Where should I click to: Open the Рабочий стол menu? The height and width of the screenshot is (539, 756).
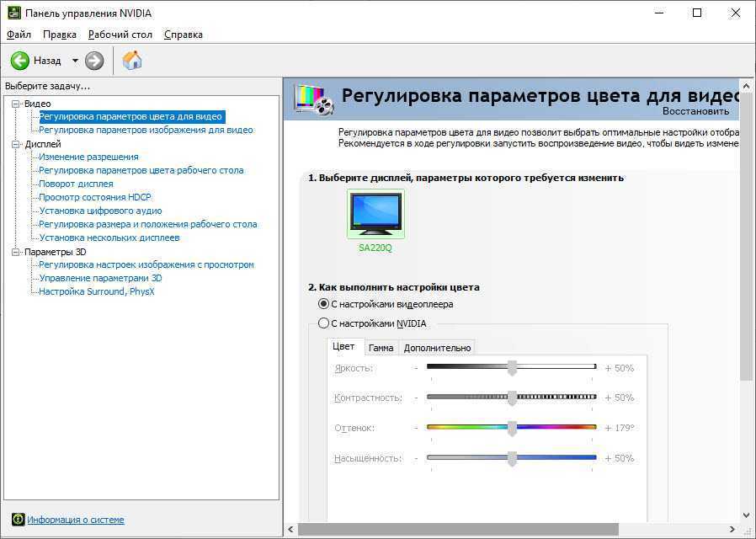pos(120,35)
